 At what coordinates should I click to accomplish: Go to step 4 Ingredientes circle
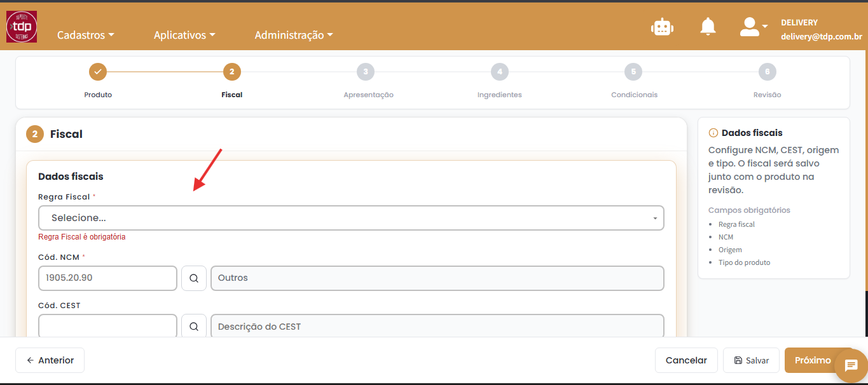pos(500,72)
